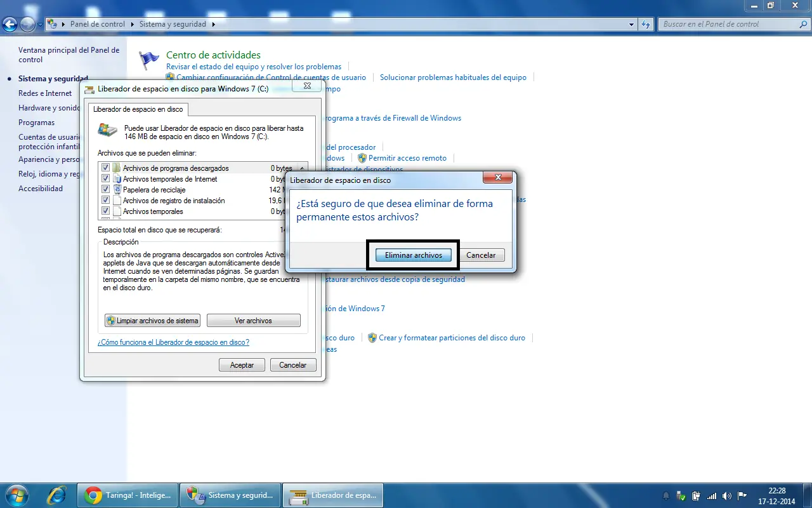Click Sistema y seguridad in the breadcrumb
This screenshot has height=508, width=812.
tap(173, 24)
